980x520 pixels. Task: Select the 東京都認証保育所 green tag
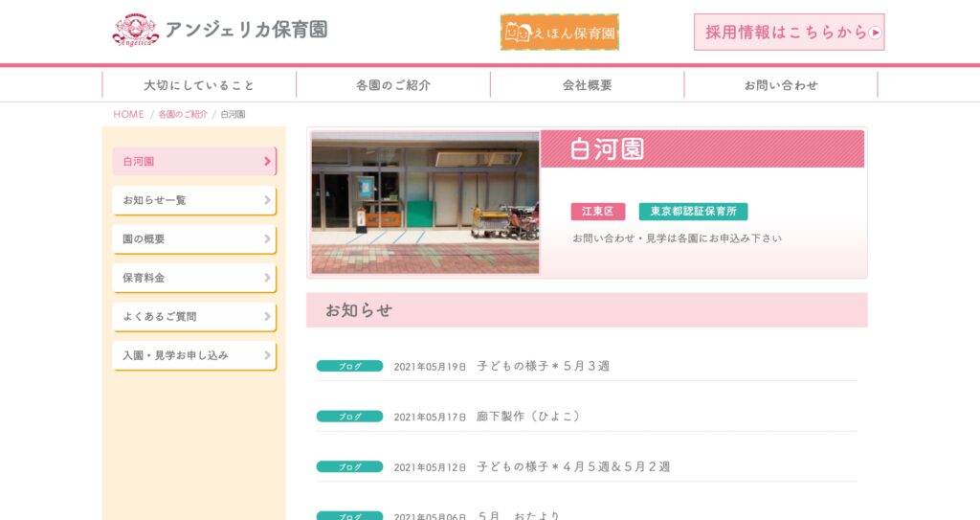(x=693, y=212)
